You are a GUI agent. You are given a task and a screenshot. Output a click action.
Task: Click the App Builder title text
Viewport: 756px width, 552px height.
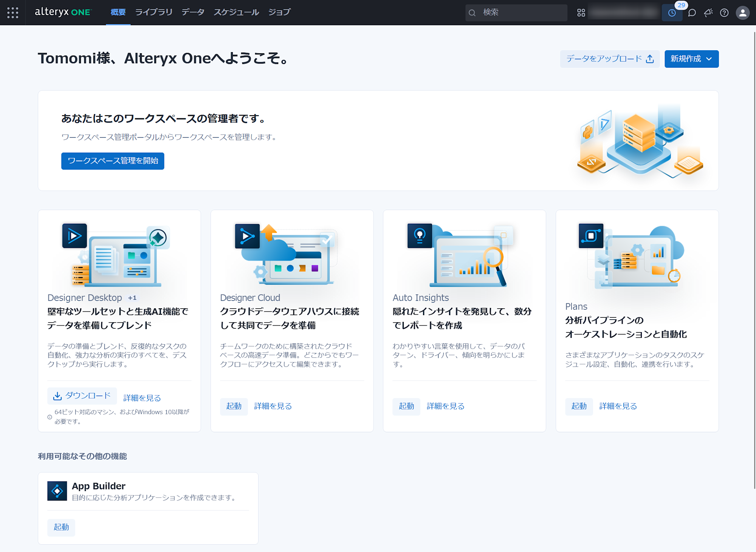pyautogui.click(x=99, y=486)
